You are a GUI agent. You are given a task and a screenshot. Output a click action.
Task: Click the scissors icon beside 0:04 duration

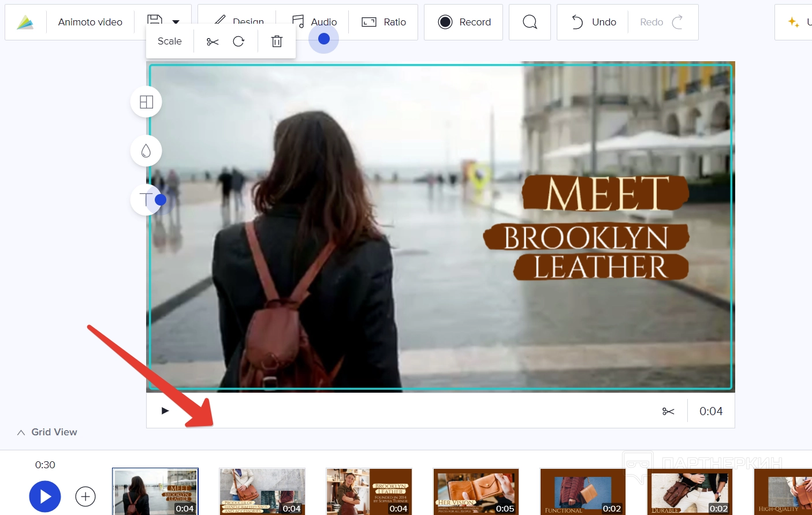point(668,411)
